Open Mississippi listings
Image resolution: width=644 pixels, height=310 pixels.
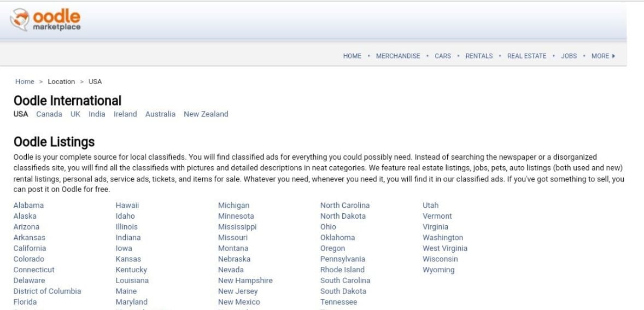click(x=237, y=227)
